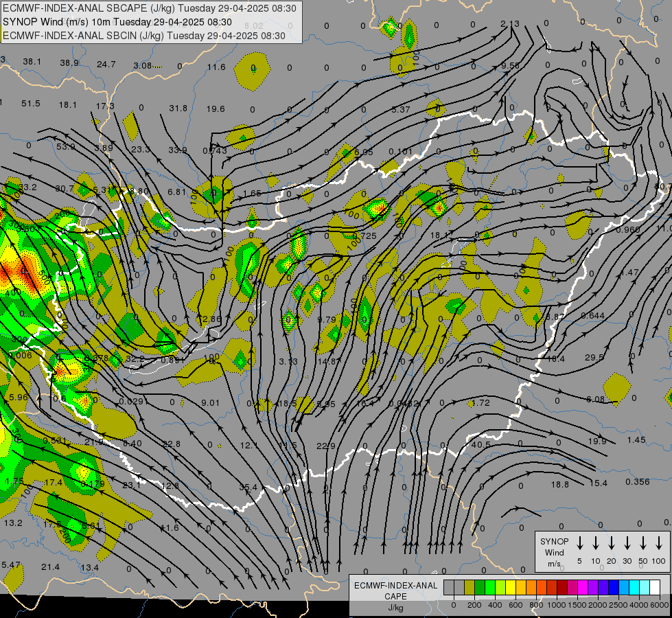Click the 1500 tick label on CAPE scale

577,605
